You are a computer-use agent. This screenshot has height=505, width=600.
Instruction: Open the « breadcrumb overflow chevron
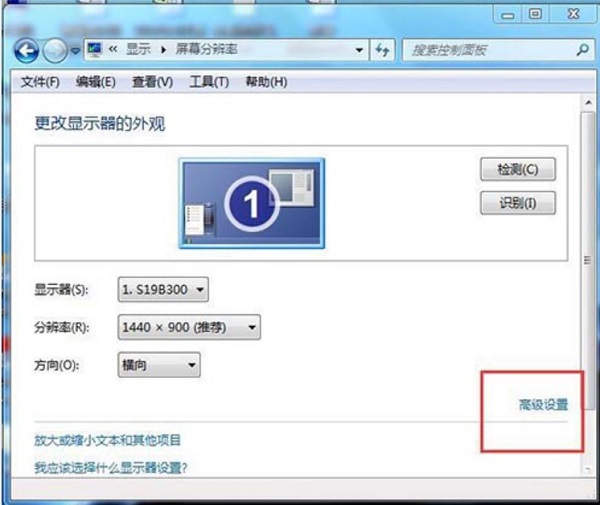113,49
